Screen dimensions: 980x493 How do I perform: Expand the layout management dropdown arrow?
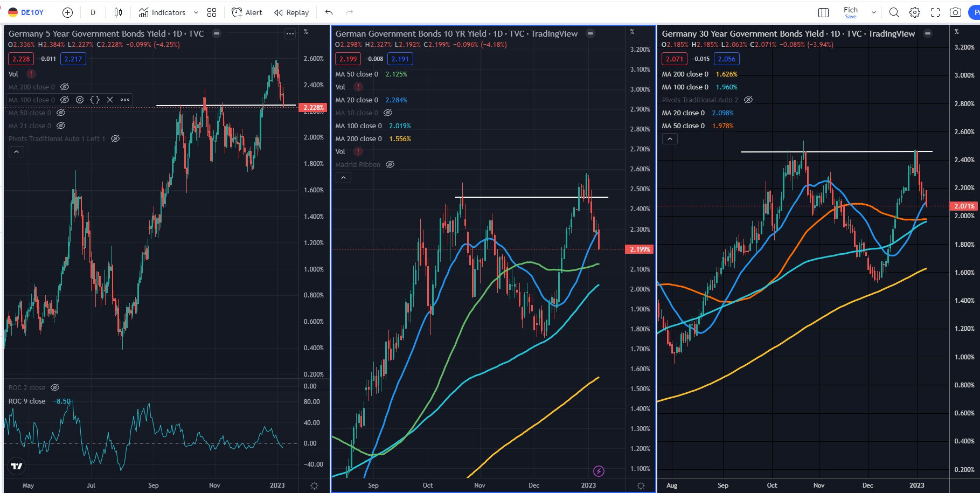pyautogui.click(x=874, y=12)
